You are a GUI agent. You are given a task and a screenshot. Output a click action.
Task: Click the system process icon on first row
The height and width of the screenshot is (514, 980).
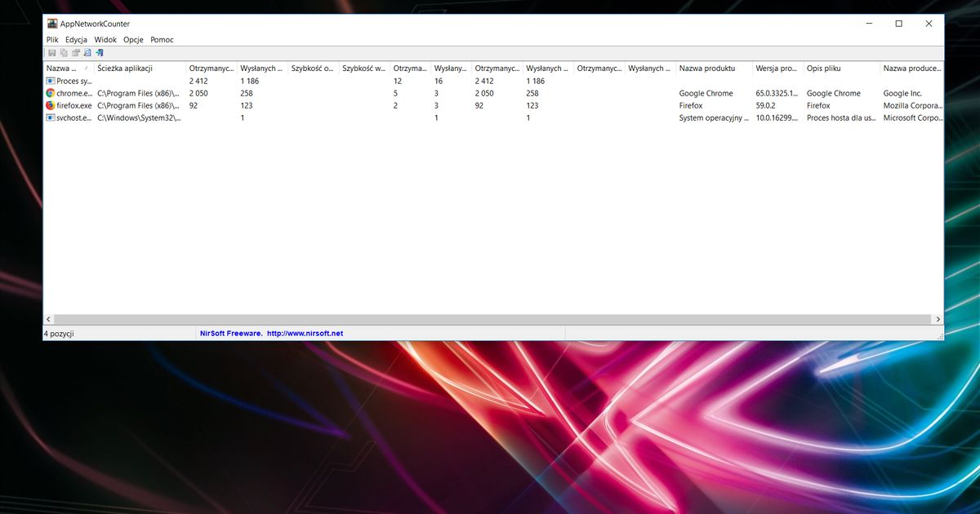49,81
